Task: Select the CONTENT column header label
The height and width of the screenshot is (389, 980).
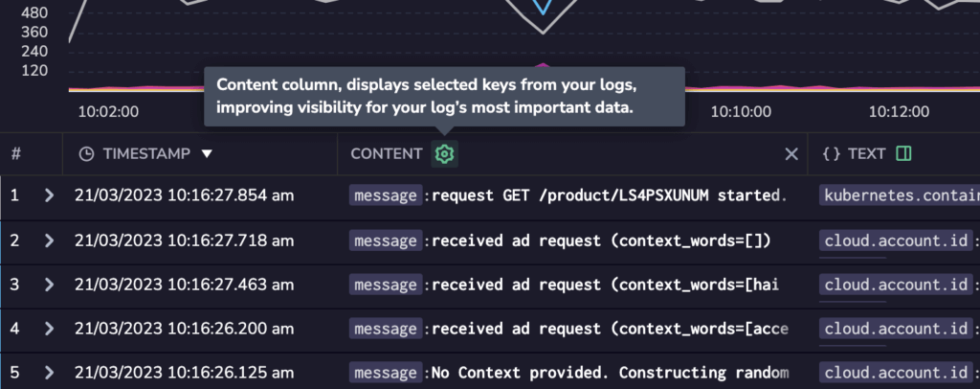Action: click(387, 154)
